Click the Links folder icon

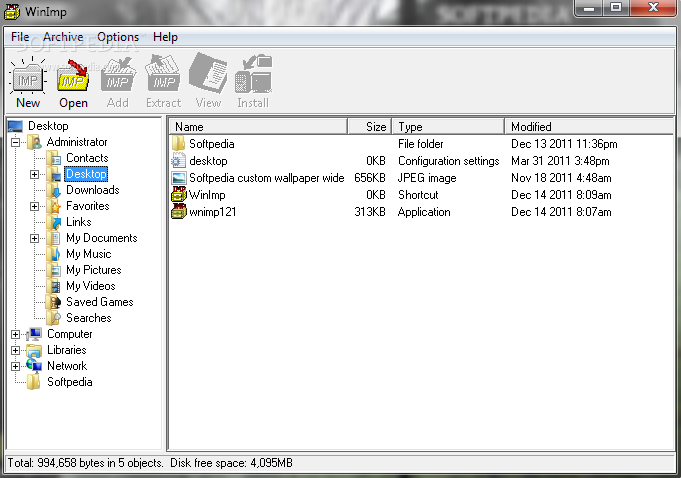pyautogui.click(x=54, y=222)
